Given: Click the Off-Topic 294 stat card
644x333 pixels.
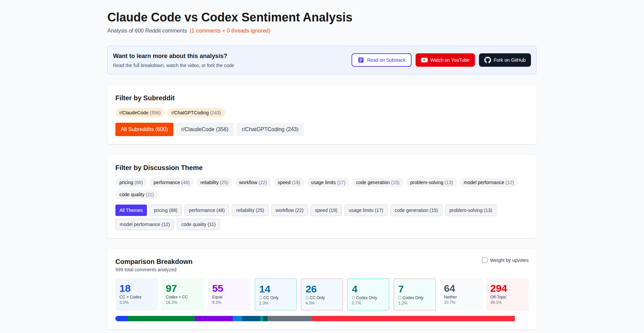Looking at the screenshot, I should click(x=507, y=294).
